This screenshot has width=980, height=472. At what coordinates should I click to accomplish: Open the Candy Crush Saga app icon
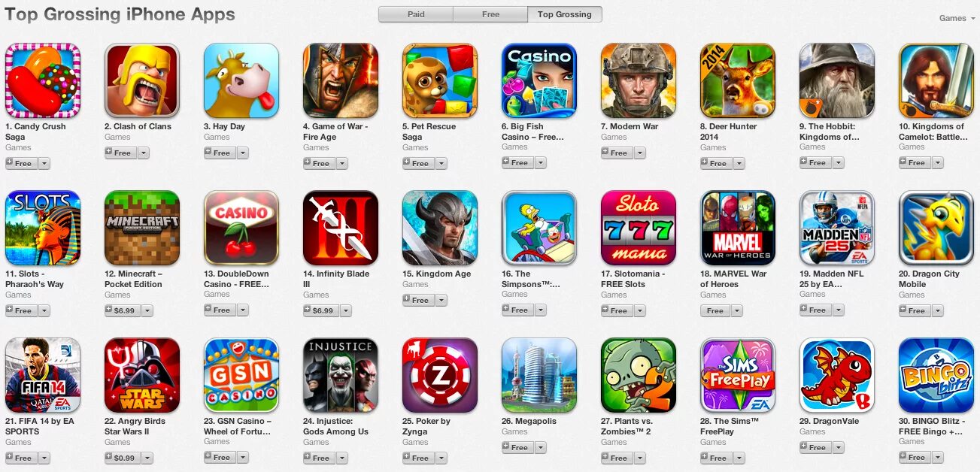(x=43, y=80)
